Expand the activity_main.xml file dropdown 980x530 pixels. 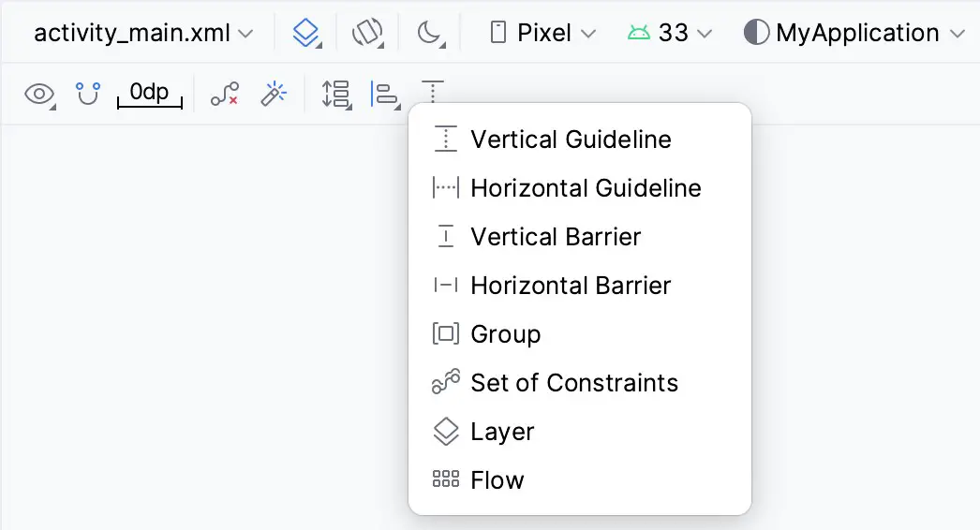(x=143, y=33)
